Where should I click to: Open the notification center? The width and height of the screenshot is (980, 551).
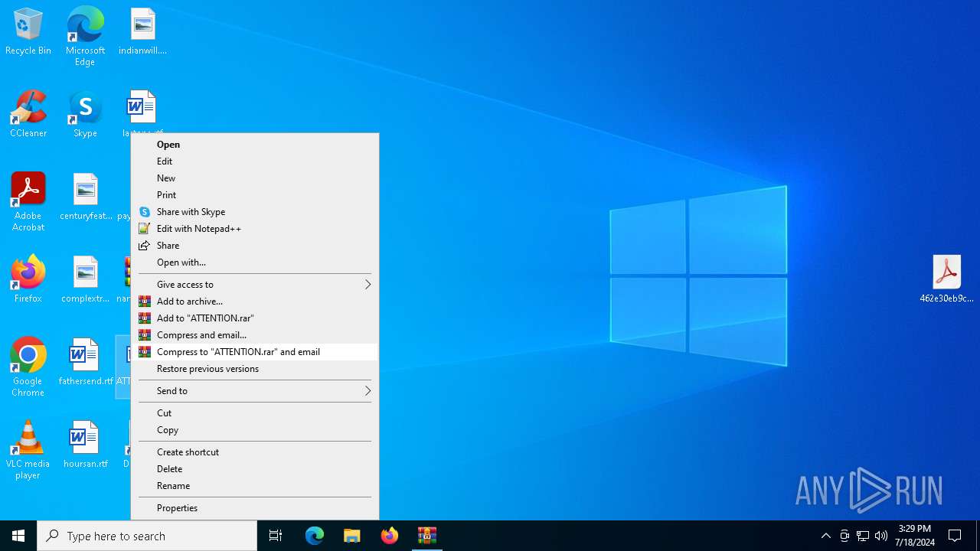pos(955,536)
